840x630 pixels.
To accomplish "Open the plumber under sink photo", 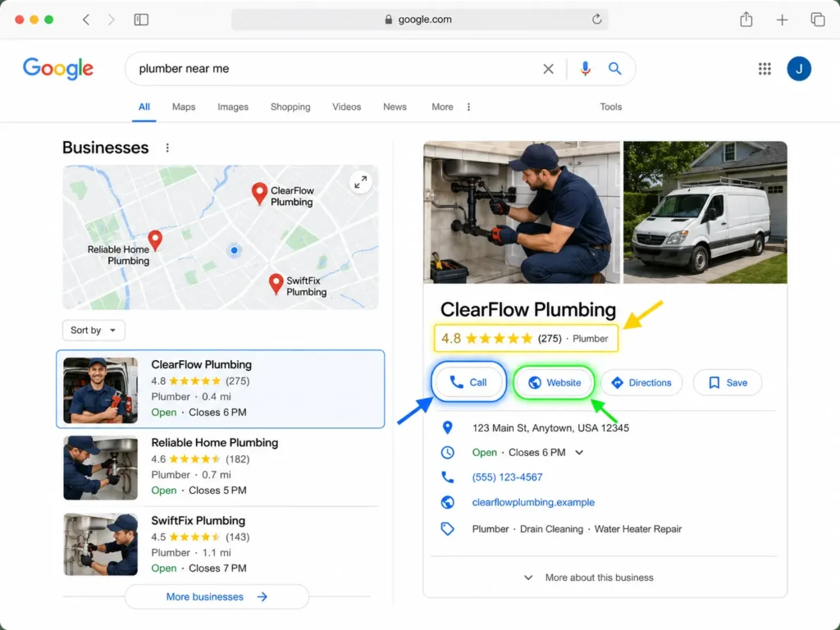I will pos(521,212).
